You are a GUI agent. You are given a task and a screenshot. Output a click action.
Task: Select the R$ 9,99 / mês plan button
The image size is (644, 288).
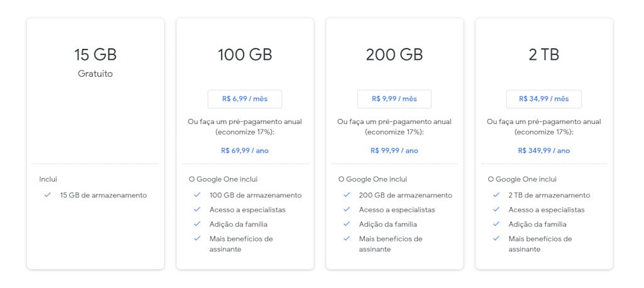pyautogui.click(x=394, y=99)
